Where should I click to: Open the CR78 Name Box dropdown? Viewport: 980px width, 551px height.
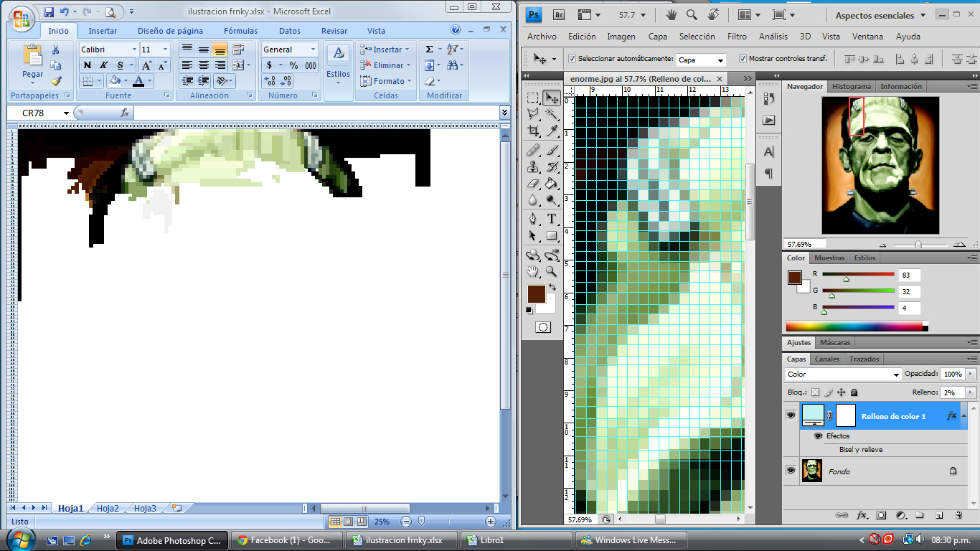point(66,113)
